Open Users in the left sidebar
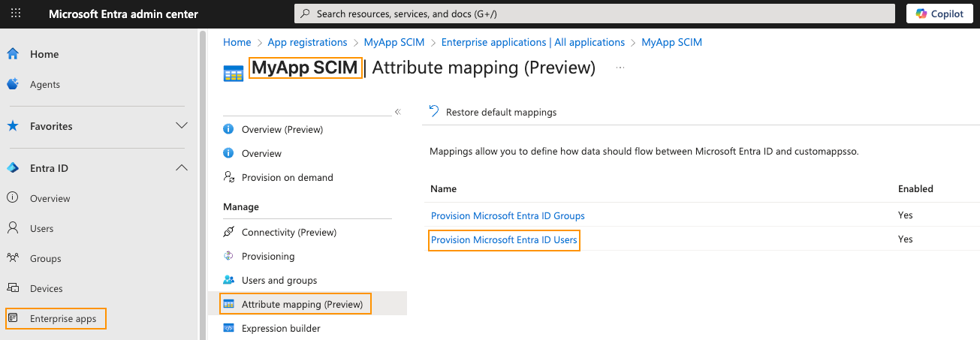This screenshot has height=340, width=980. tap(42, 229)
